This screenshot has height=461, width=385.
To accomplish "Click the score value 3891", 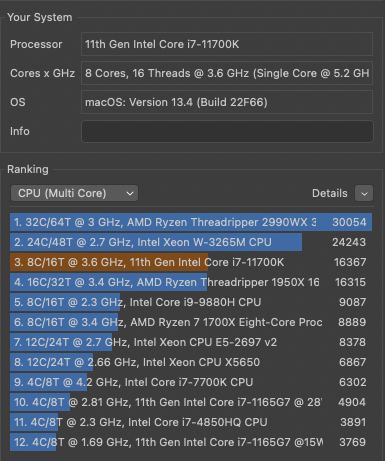I will tap(353, 422).
